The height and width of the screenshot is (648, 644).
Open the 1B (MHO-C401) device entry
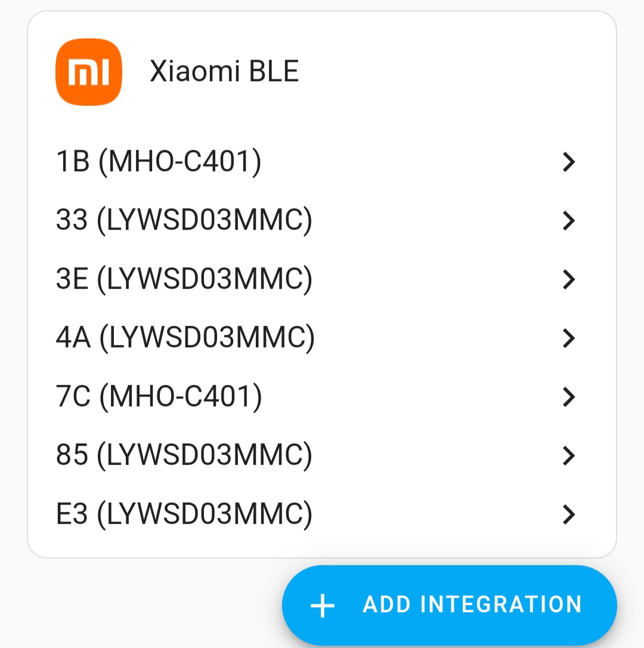322,161
